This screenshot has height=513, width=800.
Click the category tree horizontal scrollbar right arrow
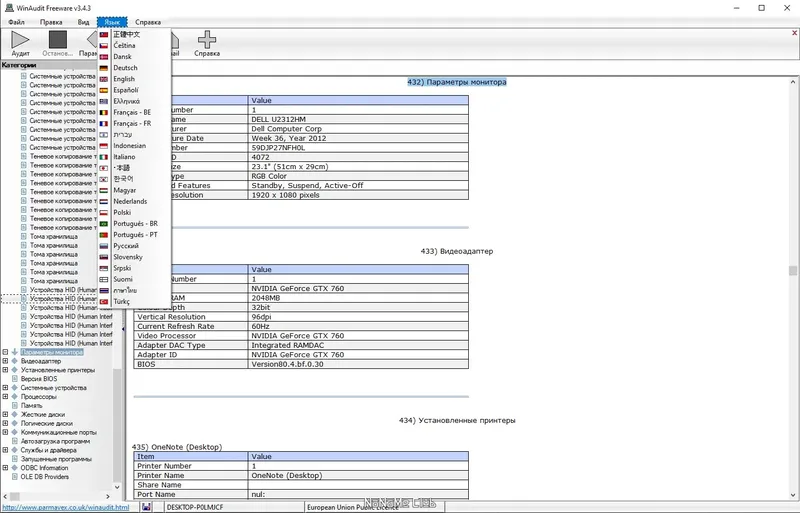coord(108,496)
